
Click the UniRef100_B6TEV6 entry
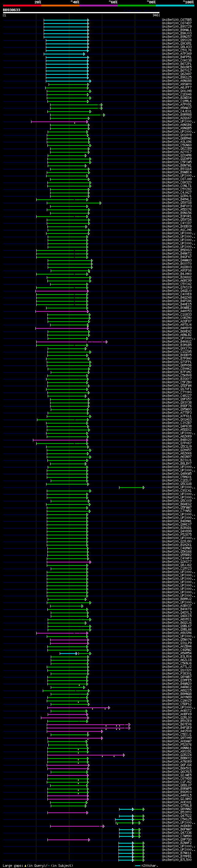tap(177, 725)
